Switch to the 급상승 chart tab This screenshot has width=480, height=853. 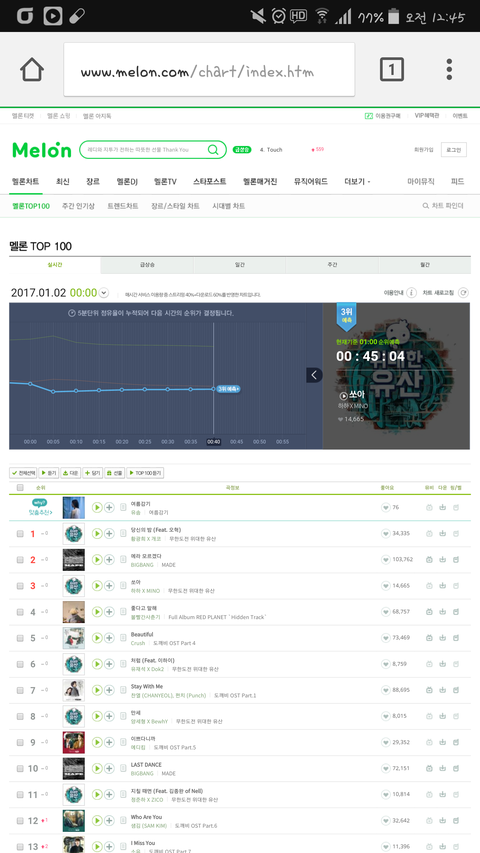click(x=147, y=265)
